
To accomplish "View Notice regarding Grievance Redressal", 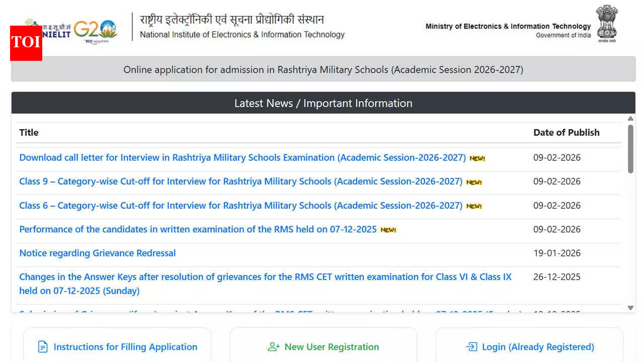I will tap(97, 253).
